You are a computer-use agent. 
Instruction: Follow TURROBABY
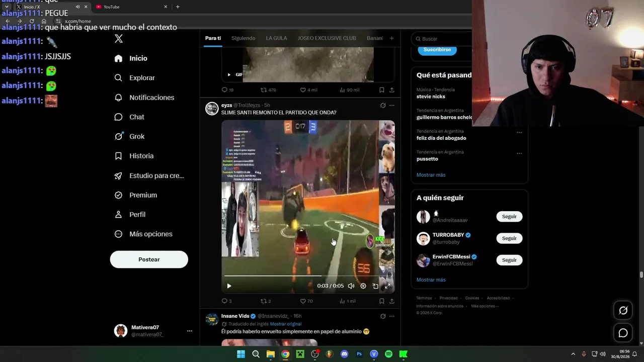509,238
